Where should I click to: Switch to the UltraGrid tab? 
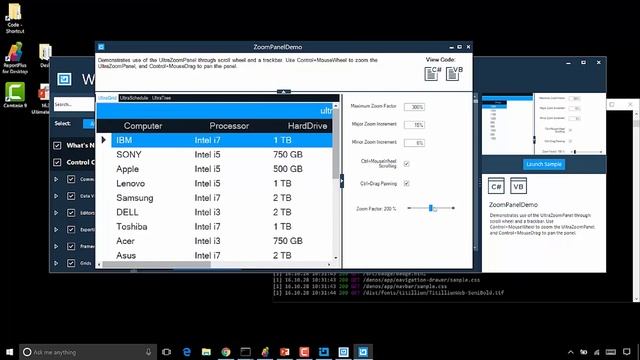(x=107, y=98)
